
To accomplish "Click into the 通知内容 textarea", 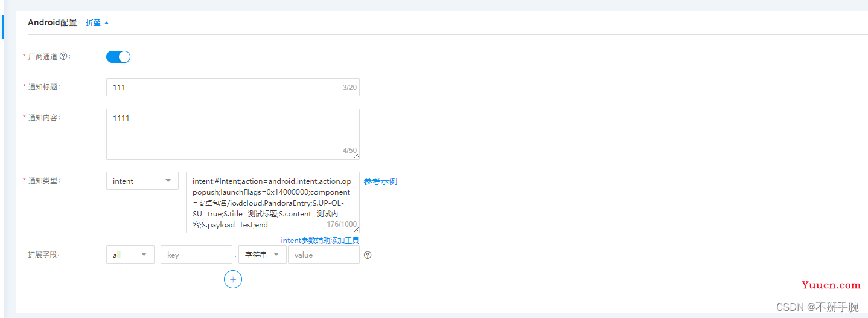I will [233, 134].
